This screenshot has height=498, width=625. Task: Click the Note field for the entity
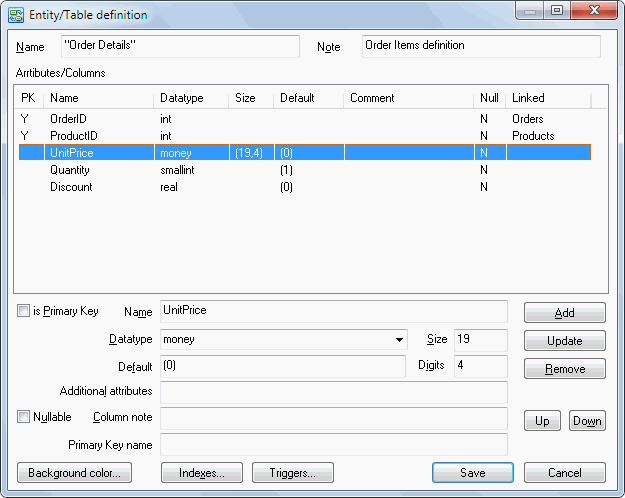tap(480, 46)
